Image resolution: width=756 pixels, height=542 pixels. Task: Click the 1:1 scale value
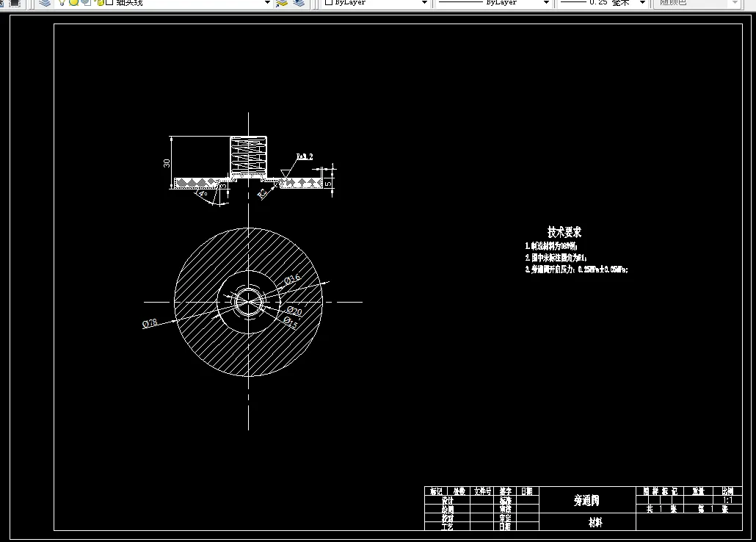pos(727,500)
